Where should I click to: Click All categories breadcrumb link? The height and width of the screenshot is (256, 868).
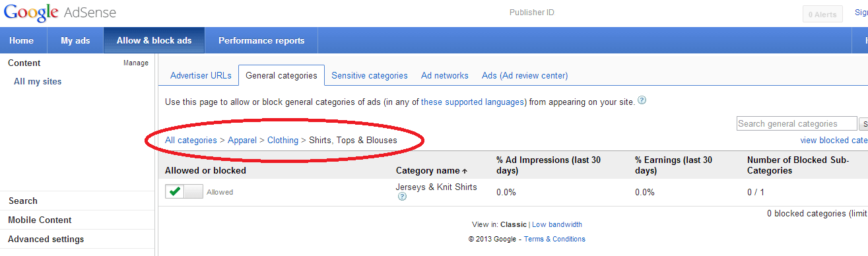191,141
